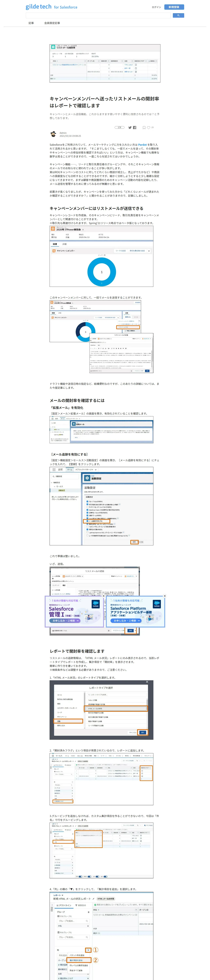Click the 活動設定 gear icon
Viewport: 210px width, 980px height.
tap(87, 478)
